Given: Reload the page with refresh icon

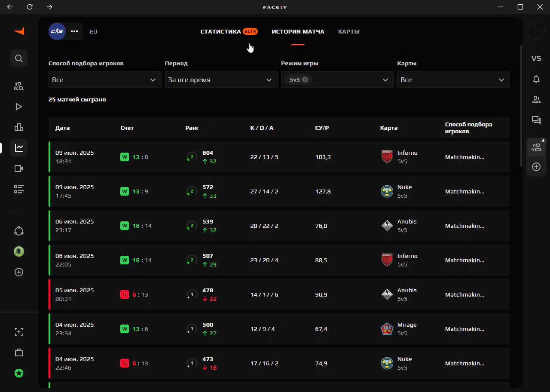Looking at the screenshot, I should click(30, 7).
